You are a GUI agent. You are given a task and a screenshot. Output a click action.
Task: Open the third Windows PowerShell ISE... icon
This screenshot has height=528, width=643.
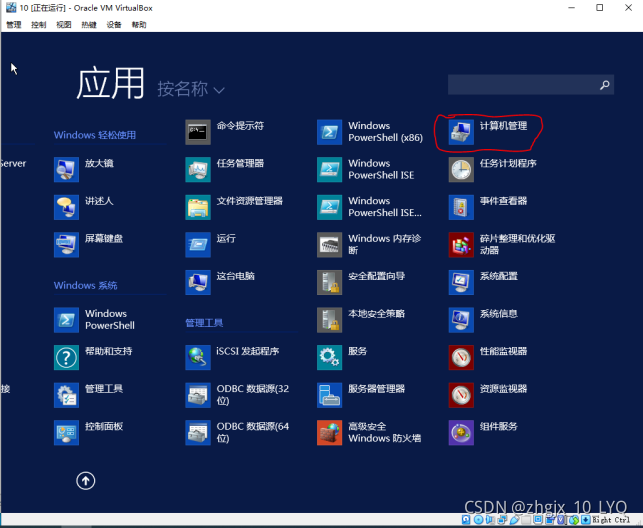[330, 207]
